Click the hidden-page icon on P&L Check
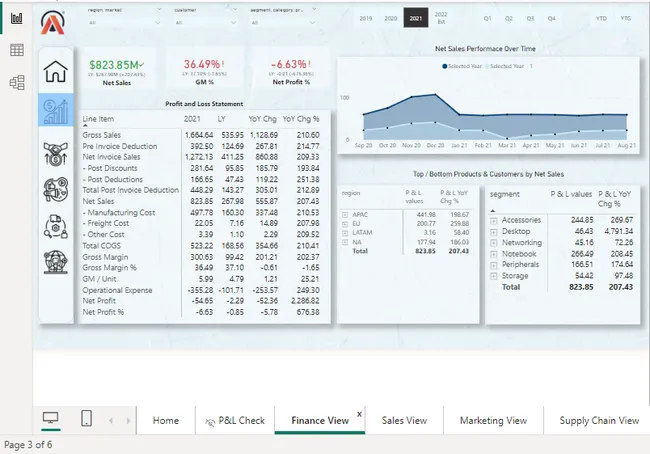 point(210,422)
